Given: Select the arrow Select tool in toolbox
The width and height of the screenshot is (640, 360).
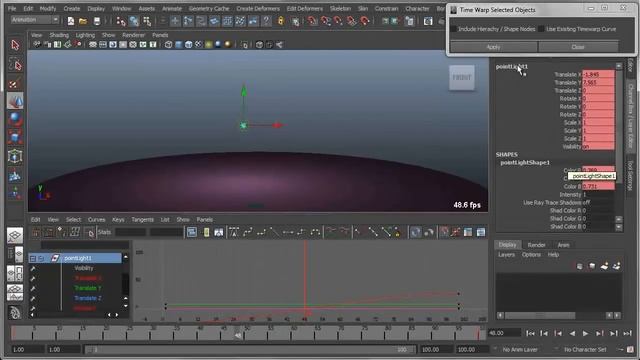Looking at the screenshot, I should tap(15, 45).
